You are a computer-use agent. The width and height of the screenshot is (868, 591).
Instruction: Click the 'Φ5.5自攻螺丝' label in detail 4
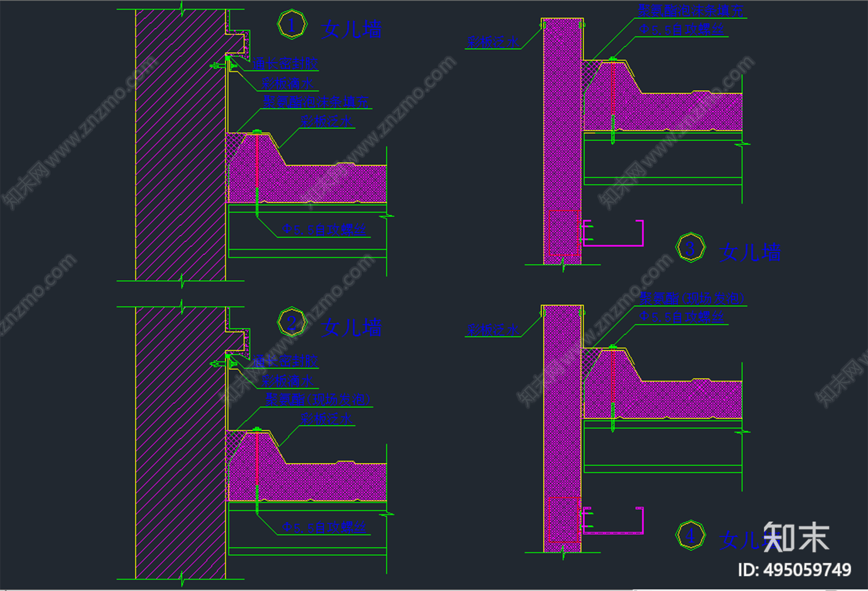coord(681,317)
